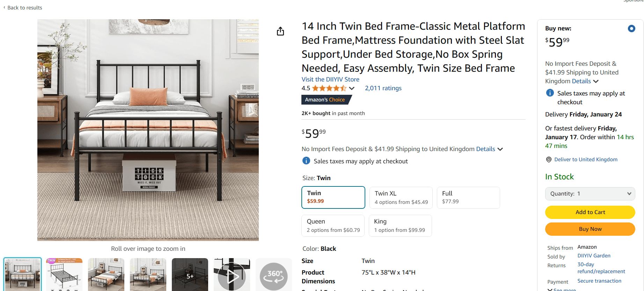Click the Buy Now button

[590, 229]
